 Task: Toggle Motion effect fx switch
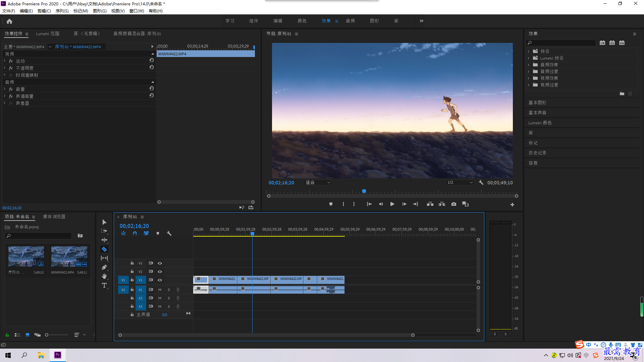click(11, 61)
